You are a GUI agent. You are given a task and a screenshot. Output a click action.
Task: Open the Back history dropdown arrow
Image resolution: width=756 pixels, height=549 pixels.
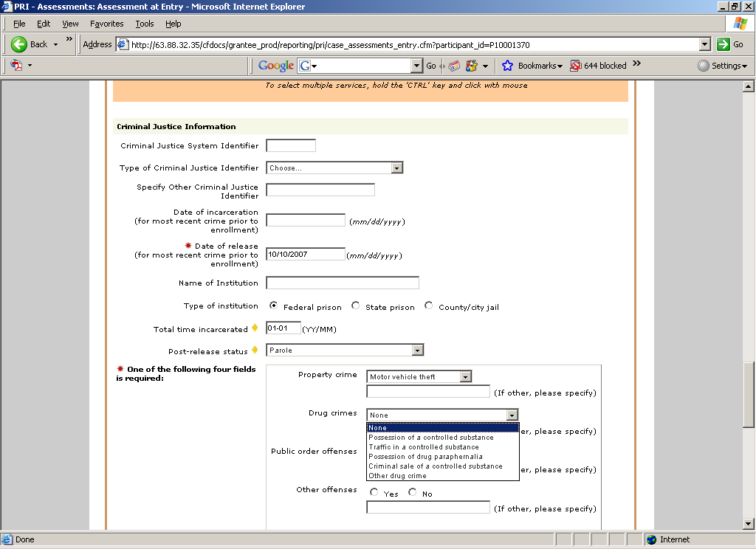[x=55, y=45]
